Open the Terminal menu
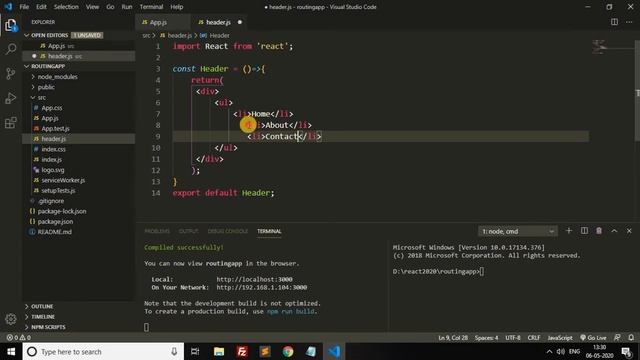This screenshot has height=360, width=640. [x=151, y=7]
